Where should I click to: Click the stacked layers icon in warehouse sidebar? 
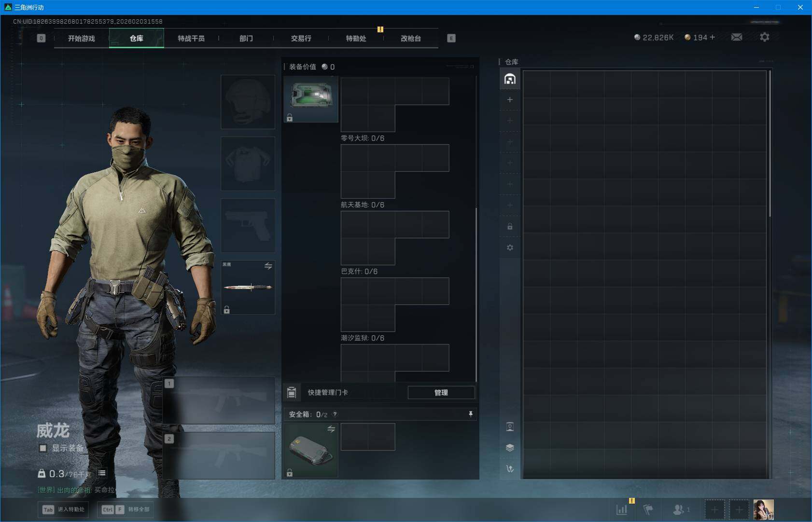[510, 448]
